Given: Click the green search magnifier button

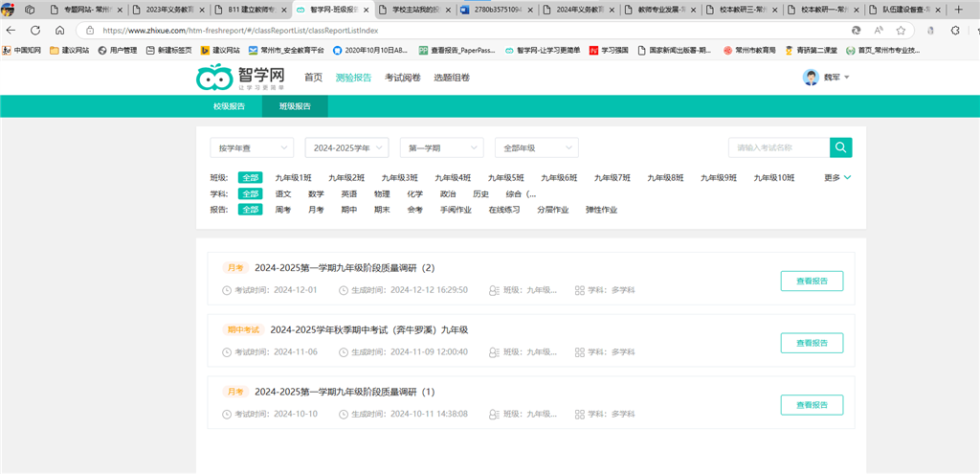Looking at the screenshot, I should [x=840, y=147].
